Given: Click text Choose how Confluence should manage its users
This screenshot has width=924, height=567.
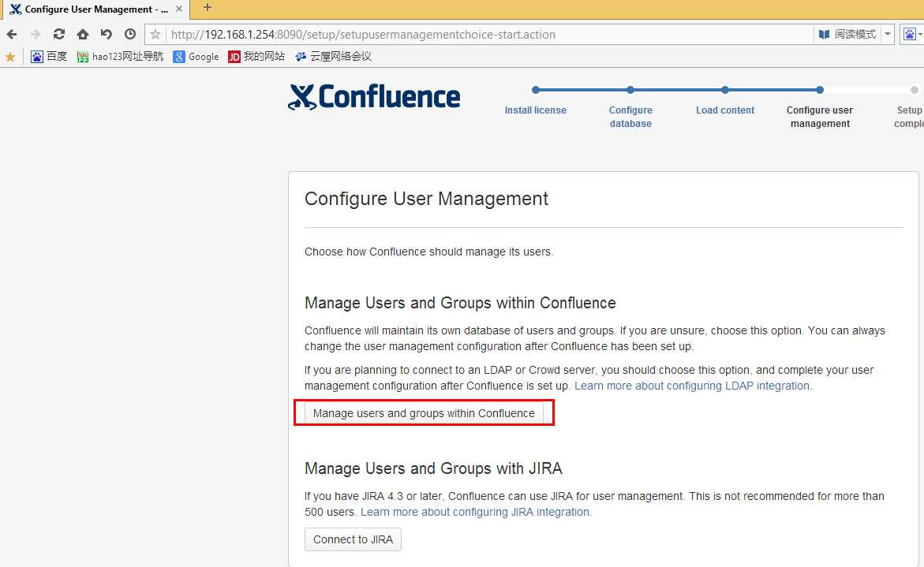Looking at the screenshot, I should (x=429, y=252).
